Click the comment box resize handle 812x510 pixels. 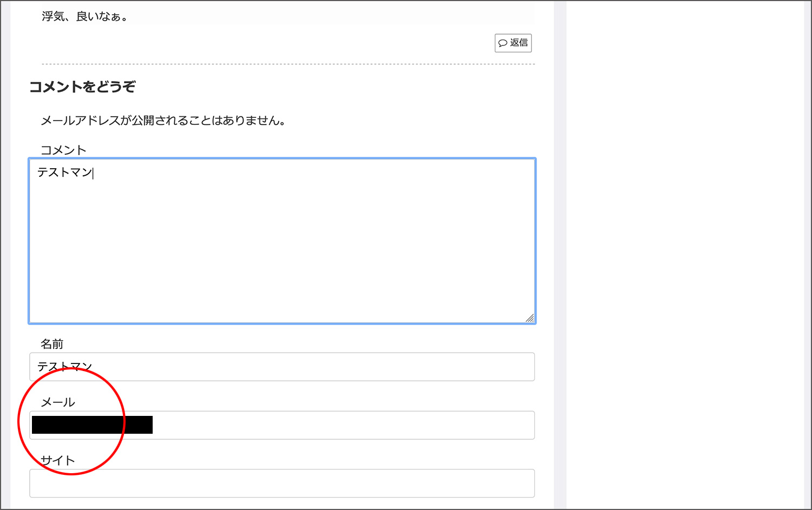click(529, 318)
